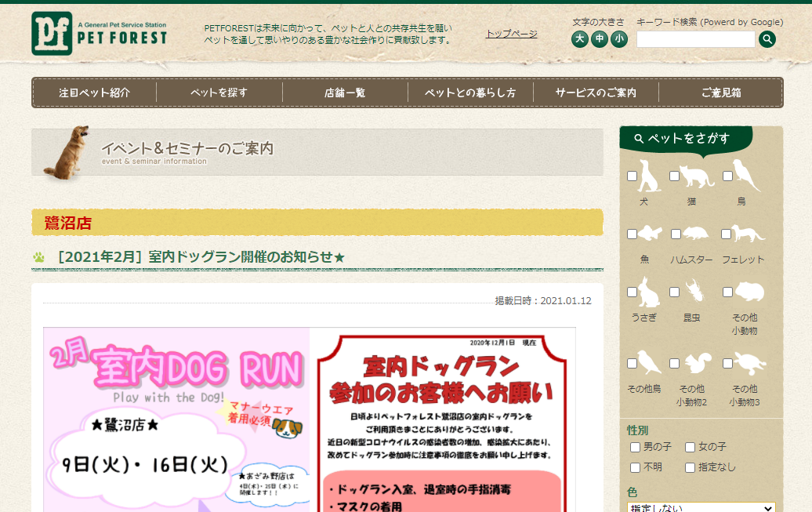Image resolution: width=812 pixels, height=512 pixels.
Task: Click the PET FOREST logo
Action: [x=100, y=34]
